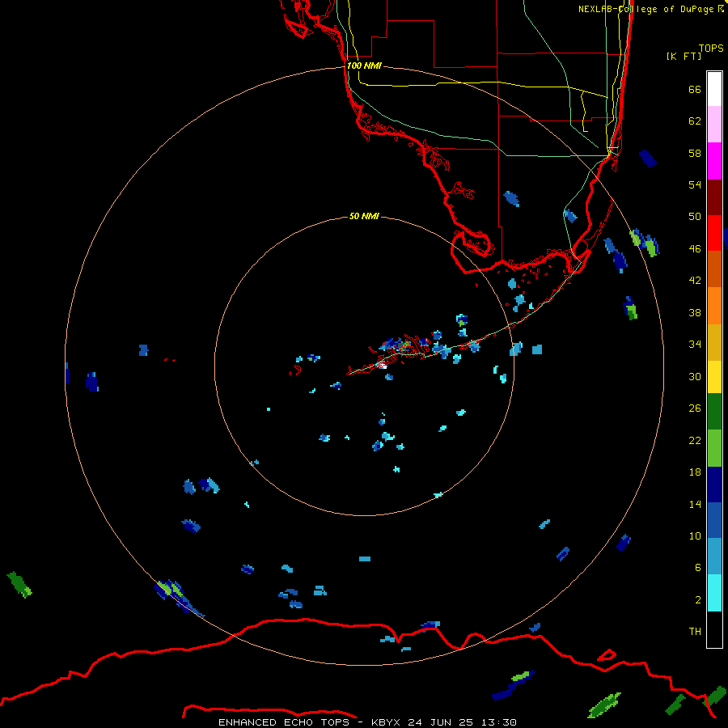Click the '50' legend value

(695, 217)
